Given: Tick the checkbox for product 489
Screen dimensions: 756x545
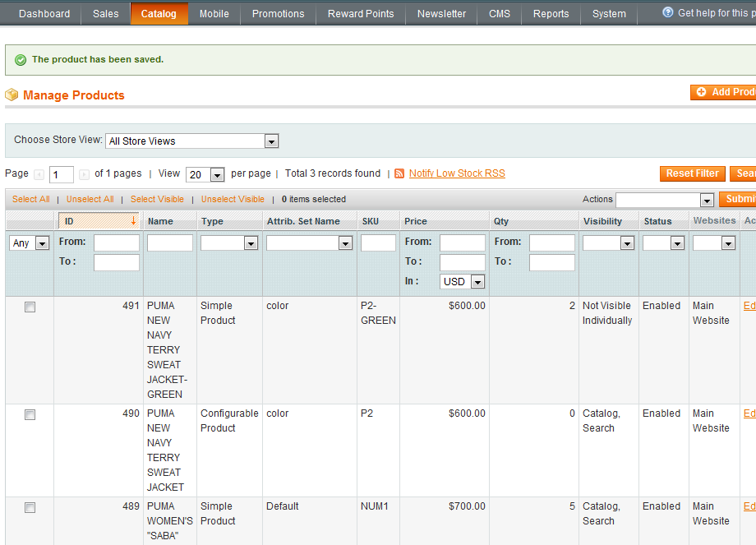Looking at the screenshot, I should 30,507.
